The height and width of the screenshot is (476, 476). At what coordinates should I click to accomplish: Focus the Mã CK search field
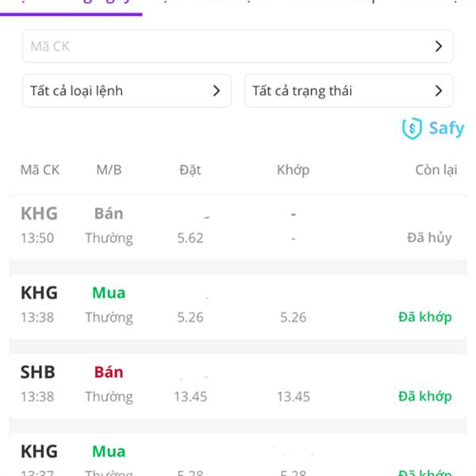238,47
